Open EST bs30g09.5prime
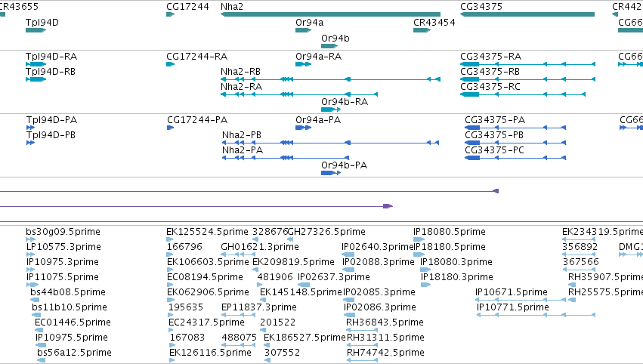Screen dimensions: 643x364 tap(63, 232)
